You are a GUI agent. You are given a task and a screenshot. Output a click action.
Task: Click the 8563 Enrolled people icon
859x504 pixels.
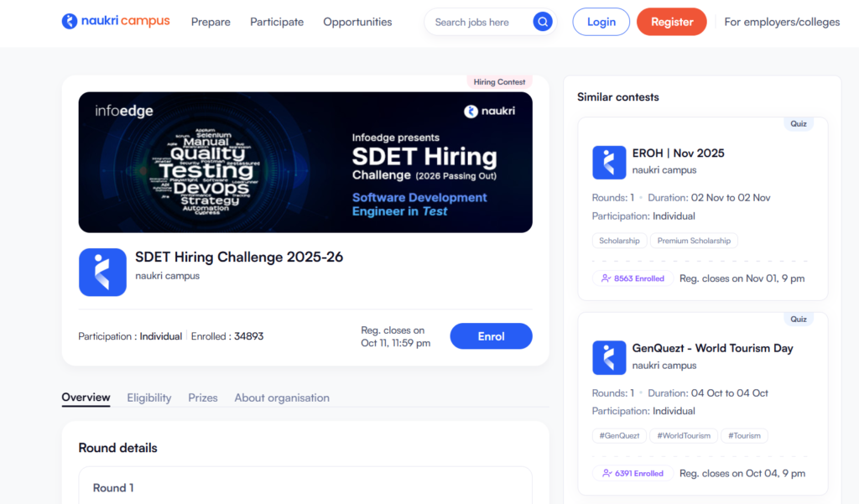coord(606,278)
